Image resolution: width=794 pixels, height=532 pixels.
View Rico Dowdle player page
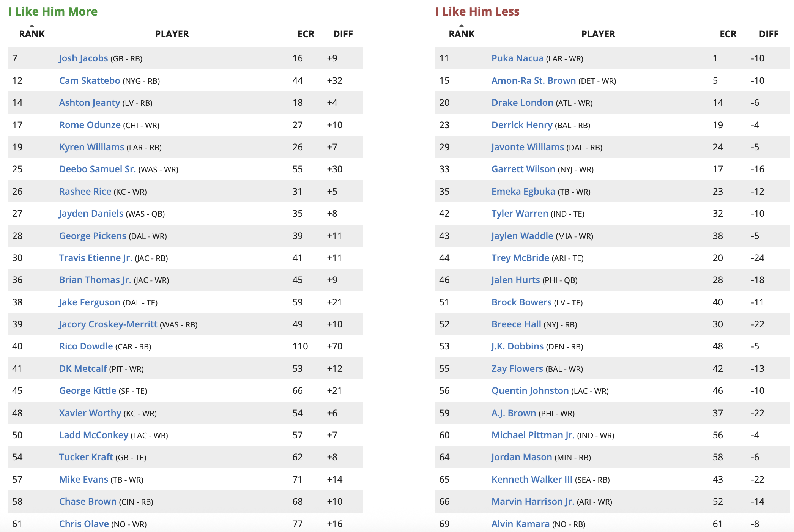86,346
